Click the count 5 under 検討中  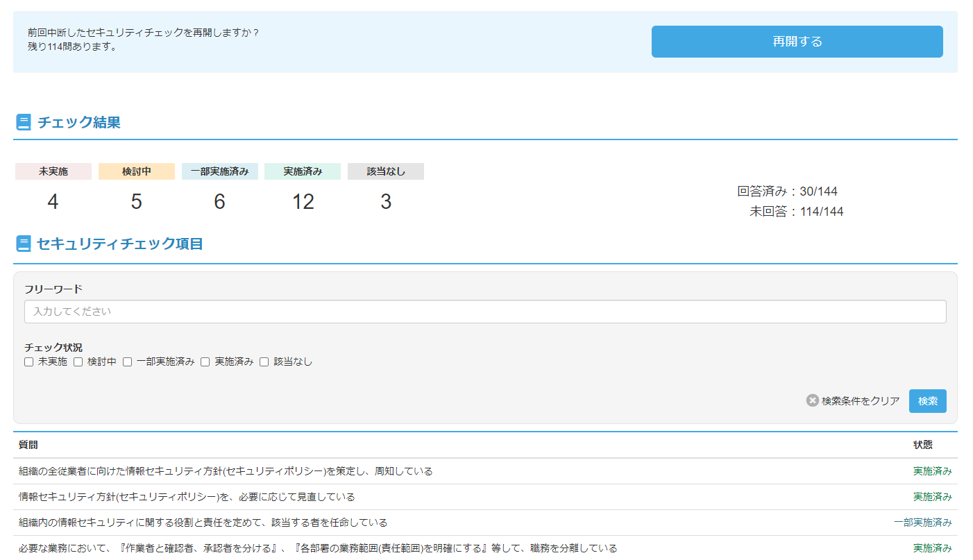pos(137,202)
